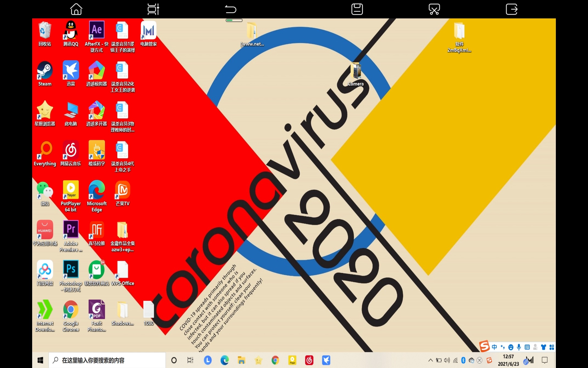The image size is (588, 368).
Task: Open 网易云音乐 desktop shortcut
Action: click(71, 150)
